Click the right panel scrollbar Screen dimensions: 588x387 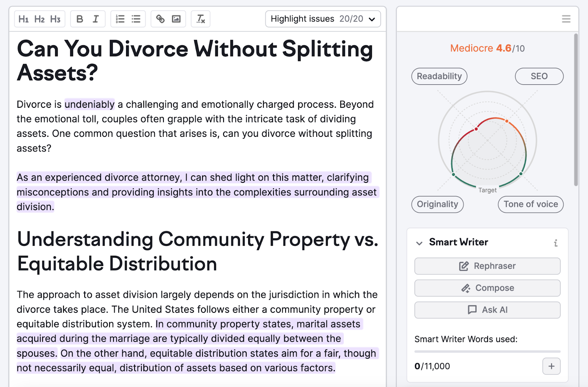(x=576, y=110)
